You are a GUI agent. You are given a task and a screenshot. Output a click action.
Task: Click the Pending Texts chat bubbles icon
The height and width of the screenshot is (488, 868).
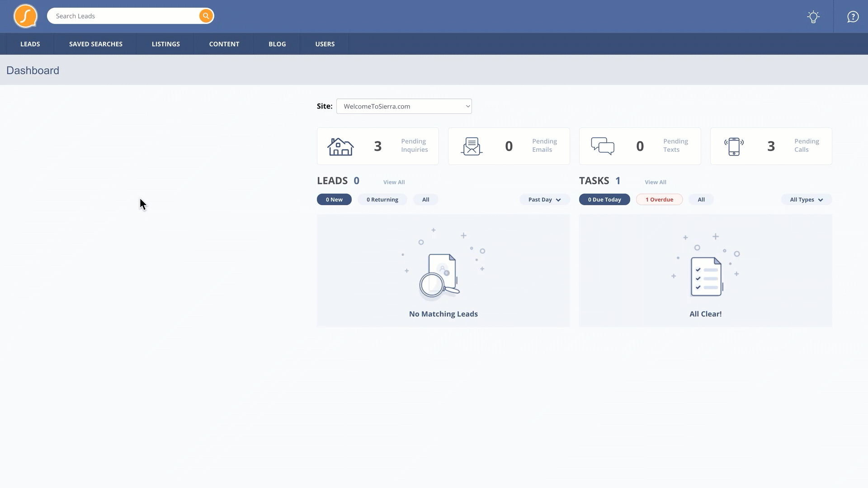[x=603, y=146]
